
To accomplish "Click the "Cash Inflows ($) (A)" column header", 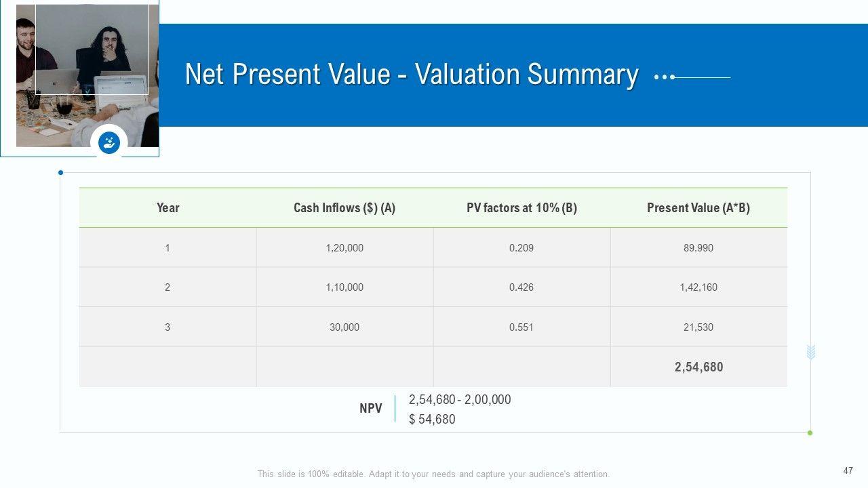I will (x=344, y=208).
